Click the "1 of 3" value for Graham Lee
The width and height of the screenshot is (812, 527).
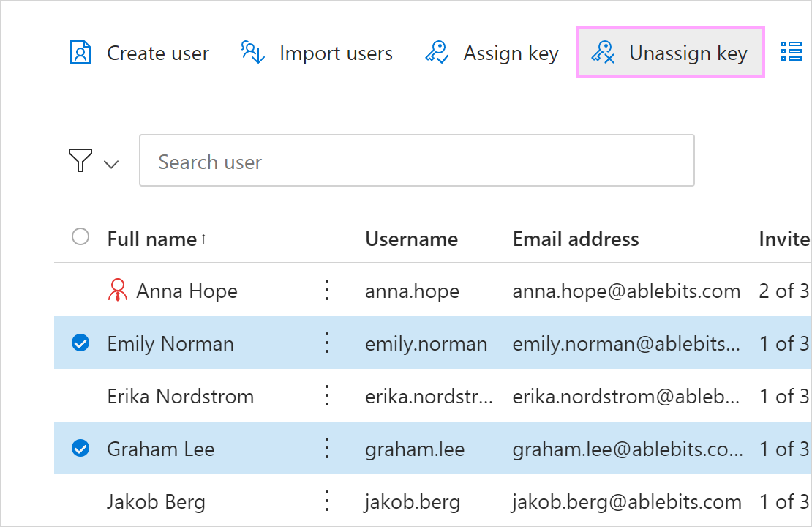tap(783, 450)
